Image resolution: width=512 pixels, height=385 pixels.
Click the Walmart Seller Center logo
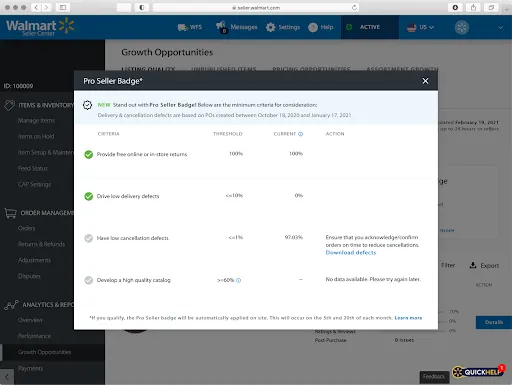point(40,27)
